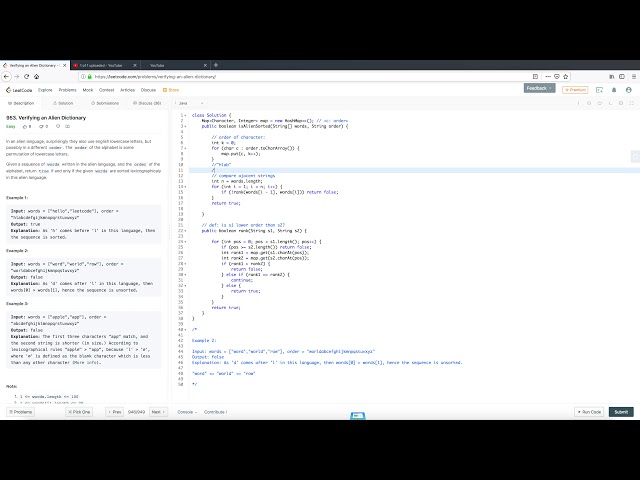Open Problems in the LeetCode nav

(67, 90)
